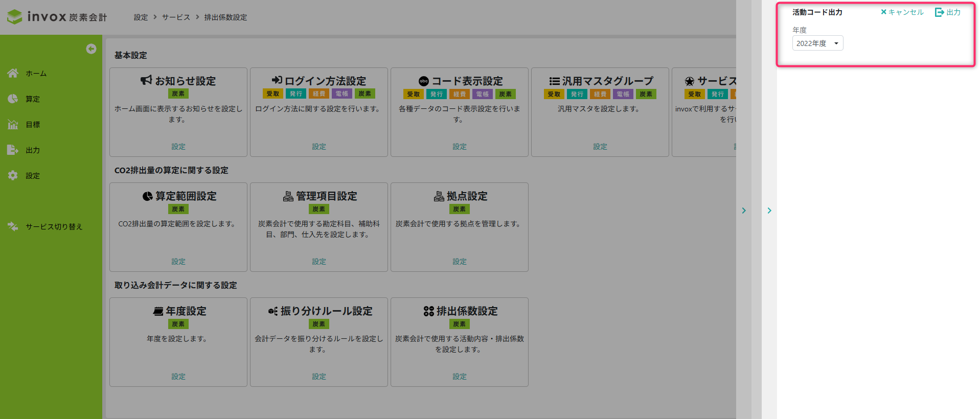Go to サービス in breadcrumb
The width and height of the screenshot is (980, 419).
click(x=176, y=17)
